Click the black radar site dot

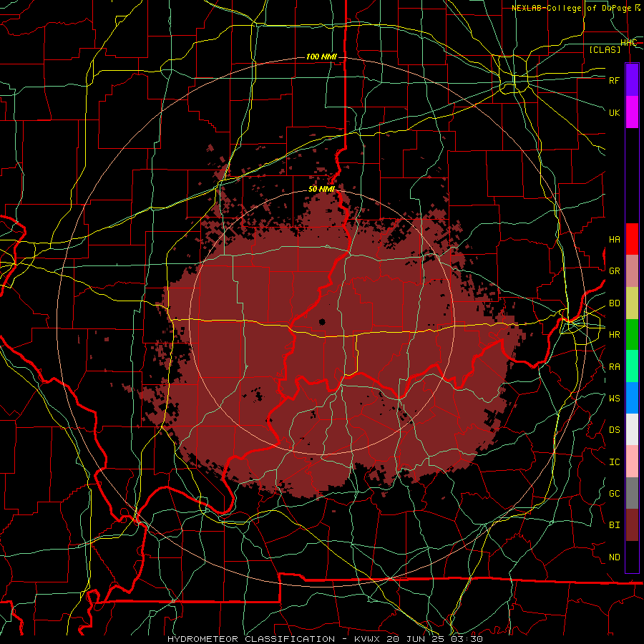click(x=322, y=322)
